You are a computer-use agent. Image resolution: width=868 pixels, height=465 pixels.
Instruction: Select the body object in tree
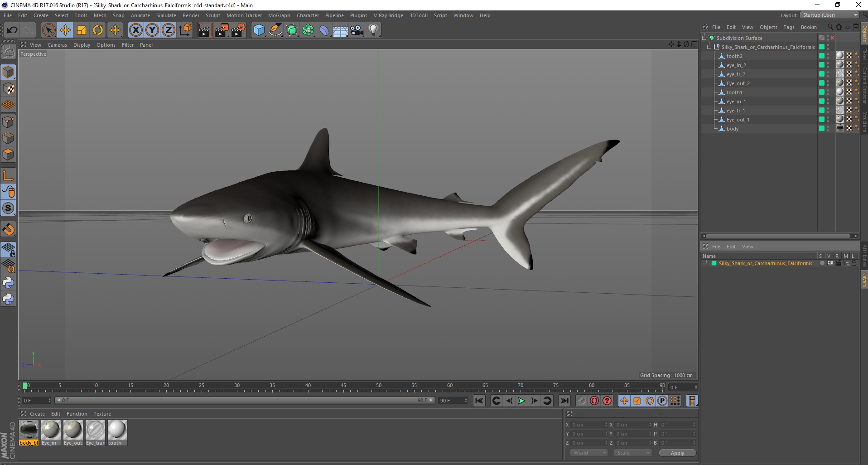732,129
